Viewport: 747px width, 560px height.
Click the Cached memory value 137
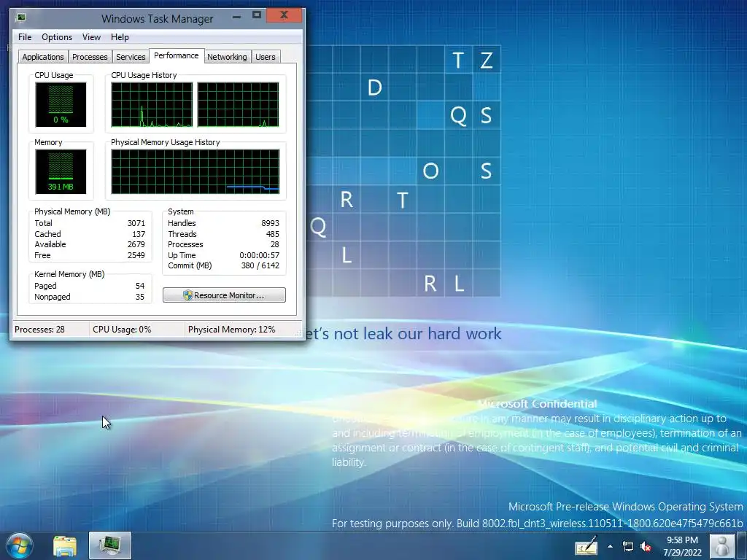pos(139,234)
